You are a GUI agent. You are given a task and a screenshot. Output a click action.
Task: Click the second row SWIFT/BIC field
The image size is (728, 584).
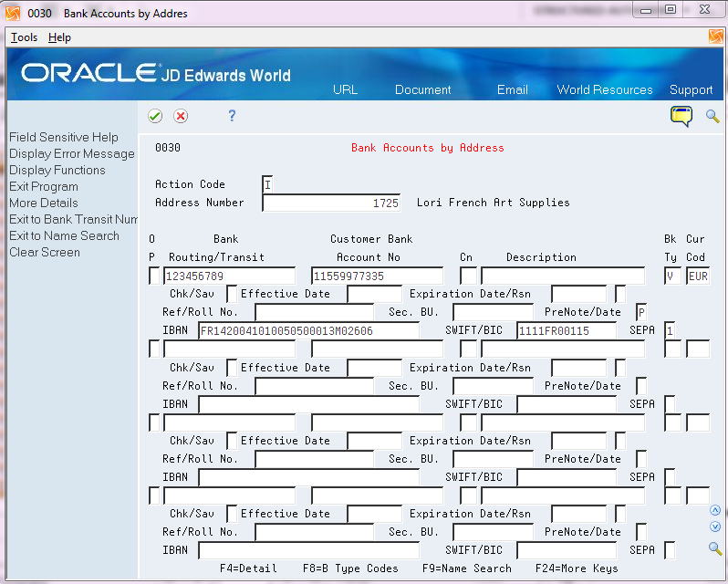pyautogui.click(x=567, y=404)
